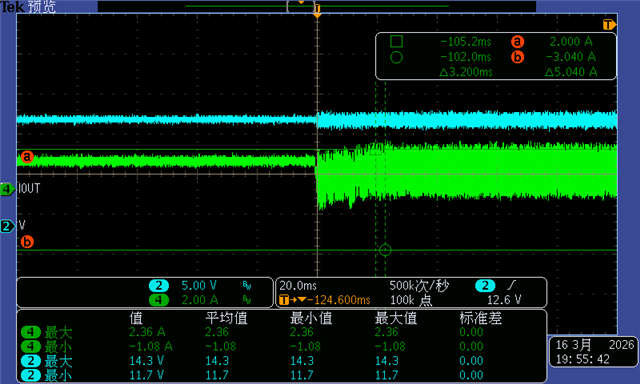This screenshot has width=640, height=384.
Task: Click the trigger source channel 2 badge
Action: pyautogui.click(x=485, y=286)
